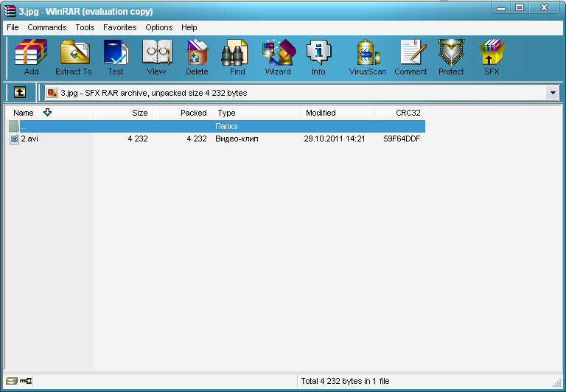Screen dimensions: 566x392
Task: Open the Tools menu
Action: click(x=85, y=27)
